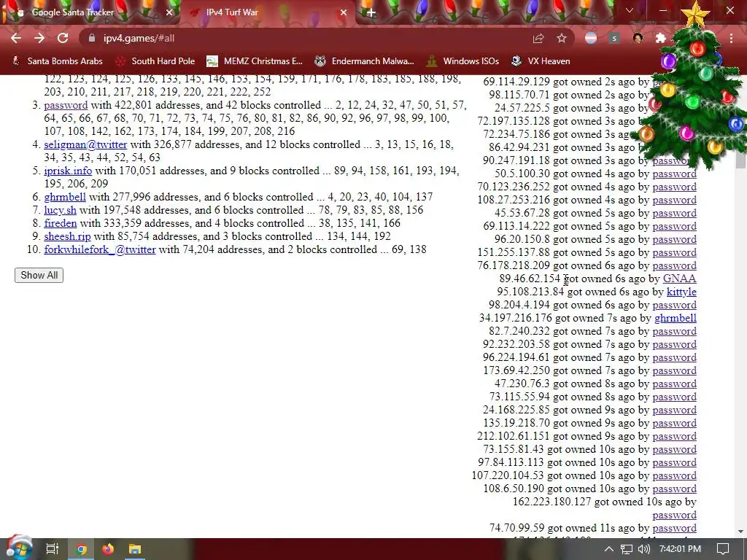
Task: Open the Chrome three-dot menu
Action: 731,38
